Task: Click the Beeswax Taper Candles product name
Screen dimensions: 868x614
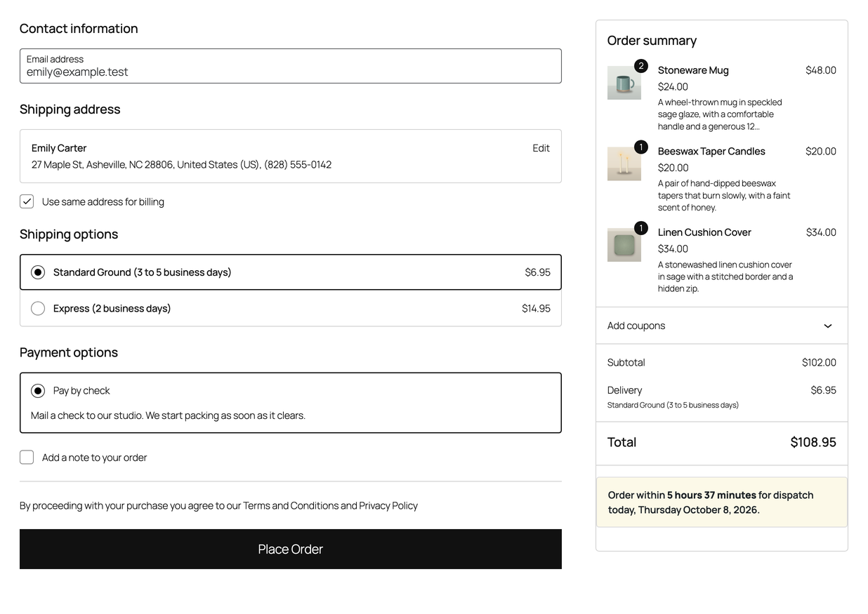Action: tap(711, 152)
